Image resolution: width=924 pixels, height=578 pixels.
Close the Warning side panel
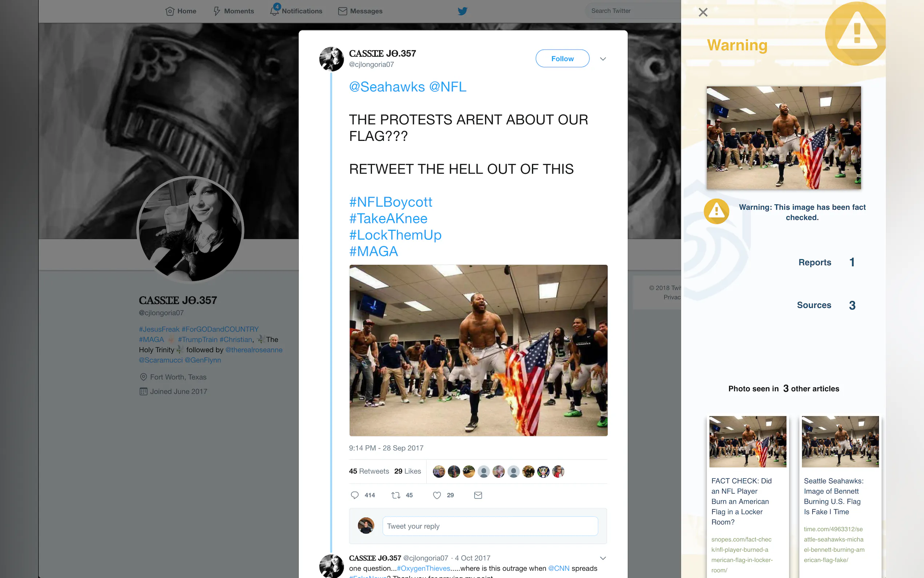[x=703, y=12]
